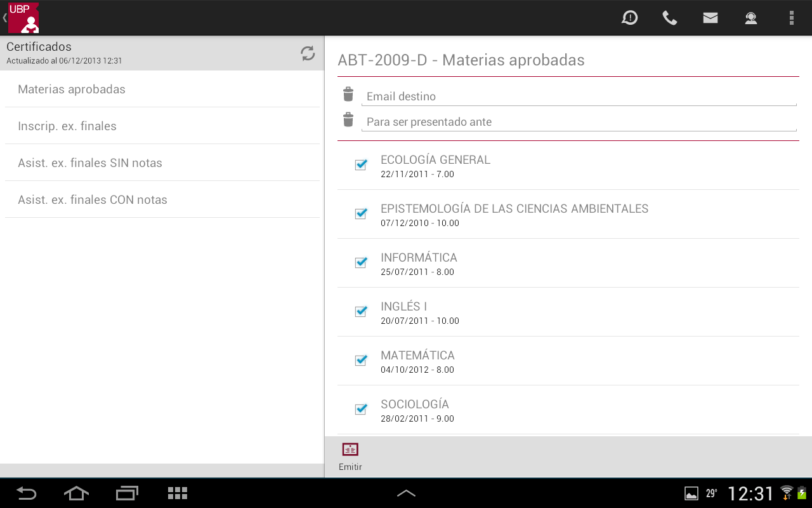Focus the Email destino input field
Image resolution: width=812 pixels, height=508 pixels.
(x=579, y=97)
